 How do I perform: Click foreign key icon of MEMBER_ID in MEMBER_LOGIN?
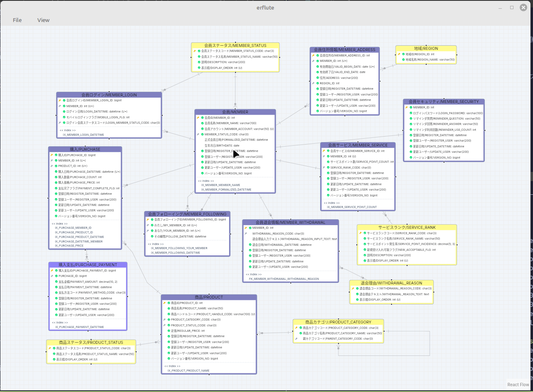[x=60, y=106]
